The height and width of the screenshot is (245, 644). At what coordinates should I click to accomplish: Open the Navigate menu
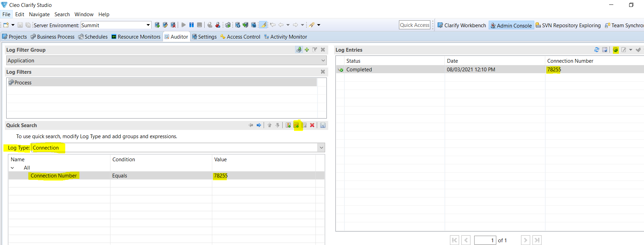[39, 14]
